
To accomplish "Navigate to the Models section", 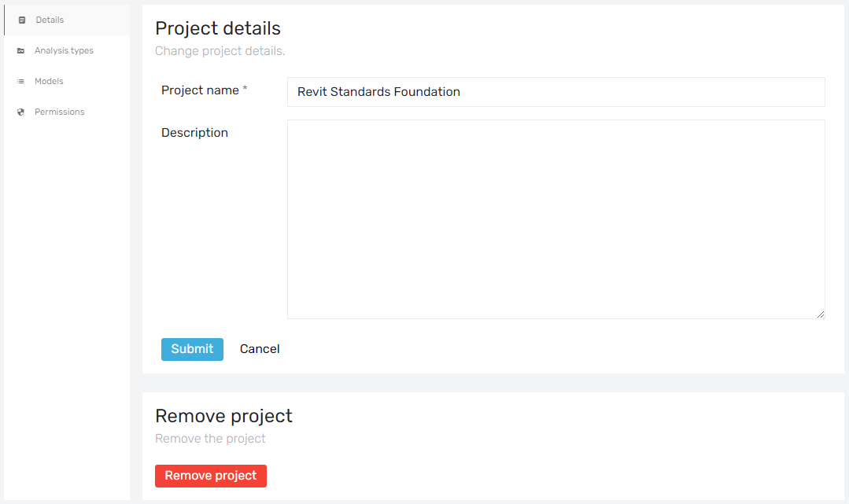I will click(49, 81).
